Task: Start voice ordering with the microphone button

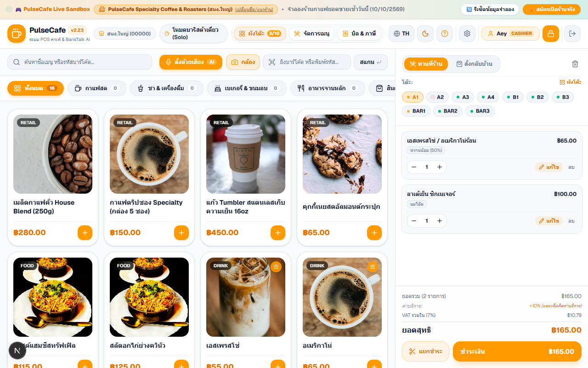Action: pyautogui.click(x=191, y=62)
